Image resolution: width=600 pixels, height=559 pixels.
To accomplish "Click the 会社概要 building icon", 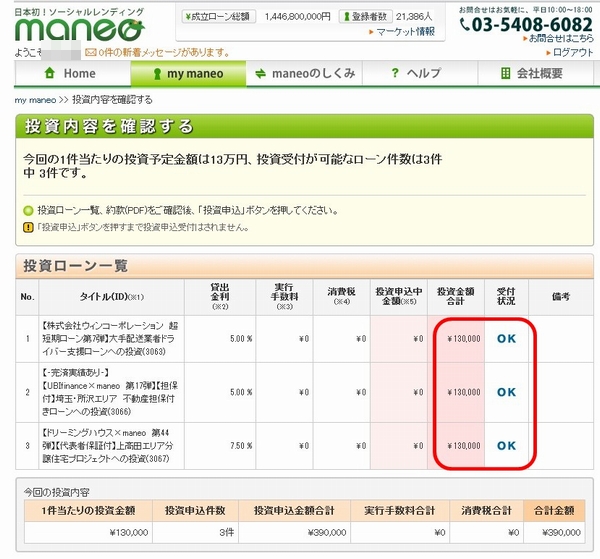I will 505,73.
